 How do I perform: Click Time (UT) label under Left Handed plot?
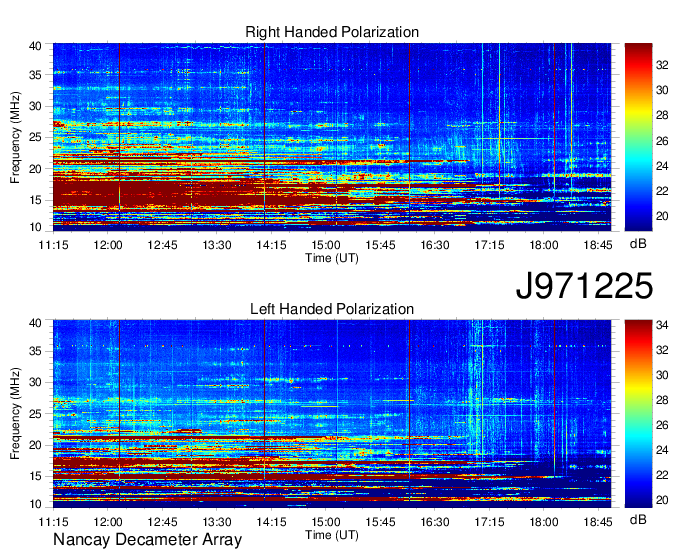point(332,535)
